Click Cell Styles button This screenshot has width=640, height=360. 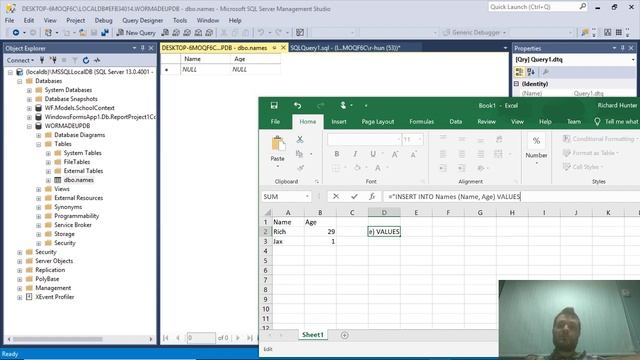(x=582, y=167)
